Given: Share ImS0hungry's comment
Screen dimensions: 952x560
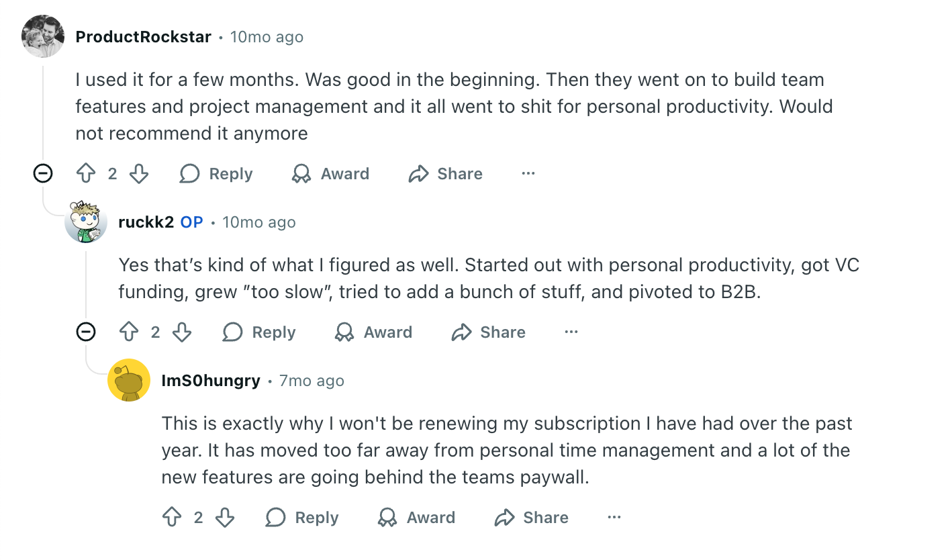Looking at the screenshot, I should tap(530, 517).
